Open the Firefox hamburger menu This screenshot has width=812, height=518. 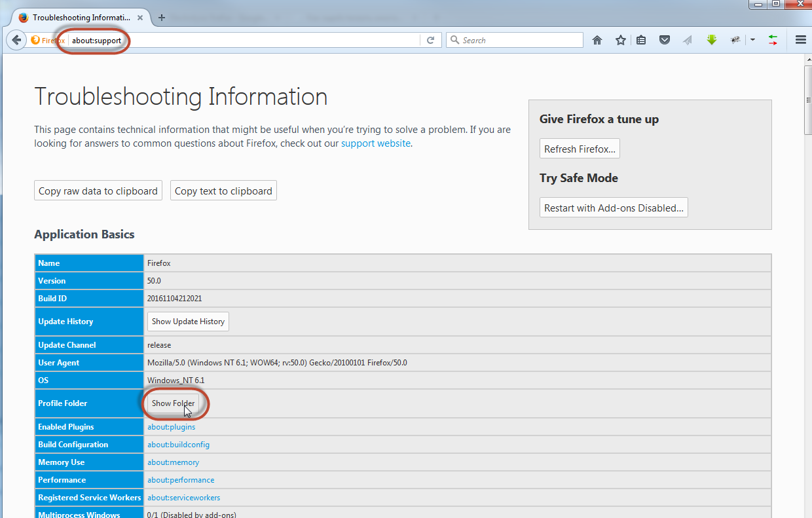tap(800, 40)
